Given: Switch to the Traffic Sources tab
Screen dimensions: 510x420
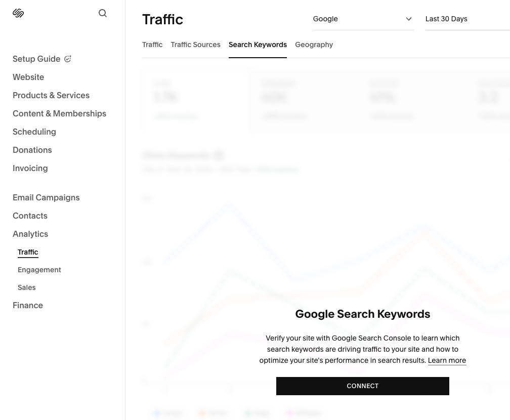Looking at the screenshot, I should 195,45.
